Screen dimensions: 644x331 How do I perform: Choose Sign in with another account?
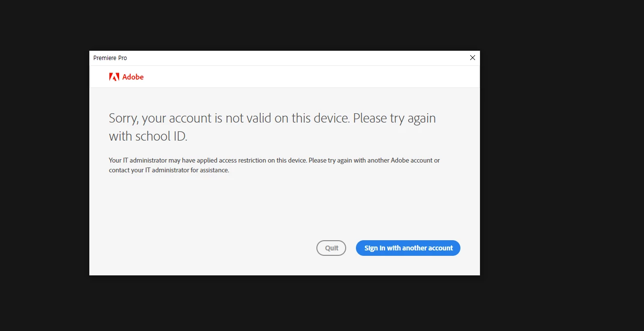(x=408, y=248)
